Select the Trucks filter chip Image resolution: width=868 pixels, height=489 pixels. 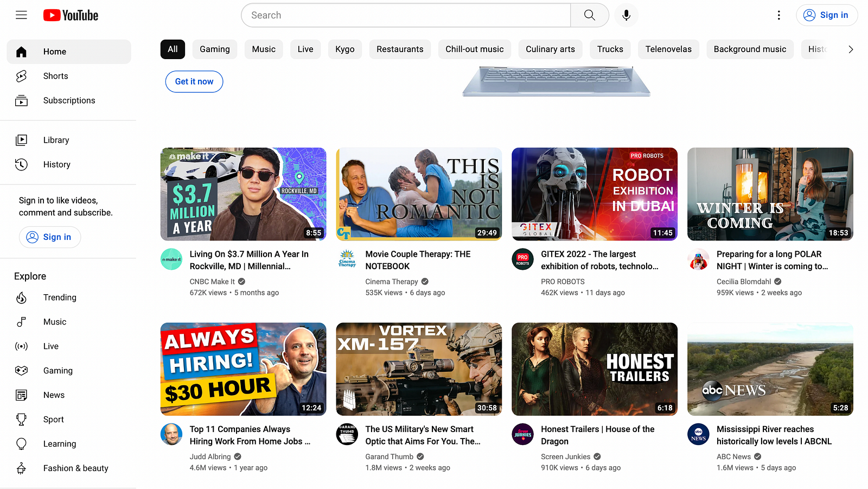(x=610, y=49)
